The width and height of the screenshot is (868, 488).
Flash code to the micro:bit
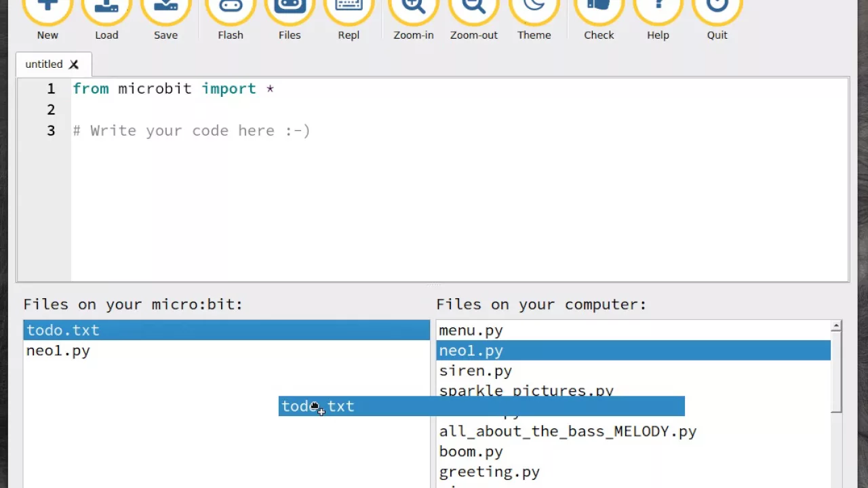click(231, 12)
